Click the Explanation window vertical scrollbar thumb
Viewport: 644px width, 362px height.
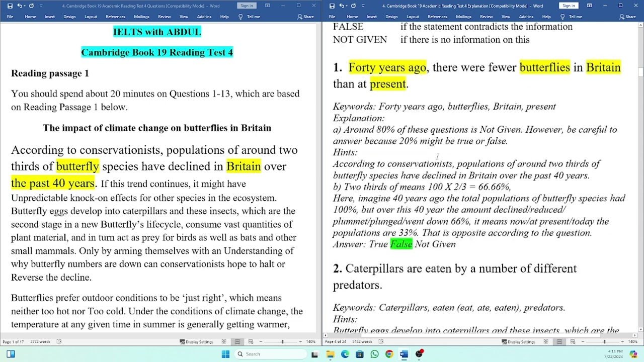tap(640, 71)
